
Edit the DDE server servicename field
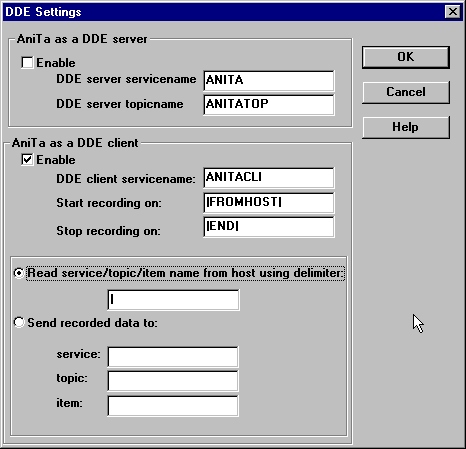pos(269,80)
